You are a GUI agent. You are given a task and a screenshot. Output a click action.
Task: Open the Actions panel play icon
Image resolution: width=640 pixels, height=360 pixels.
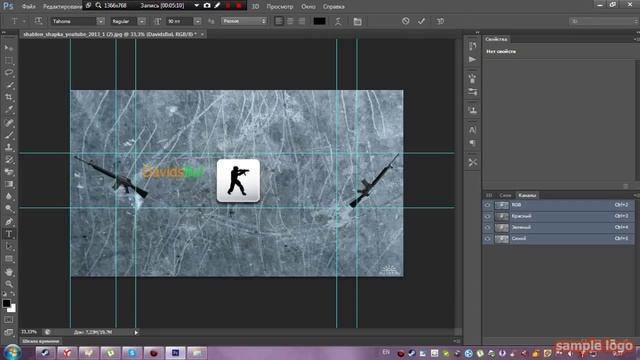pos(473,60)
